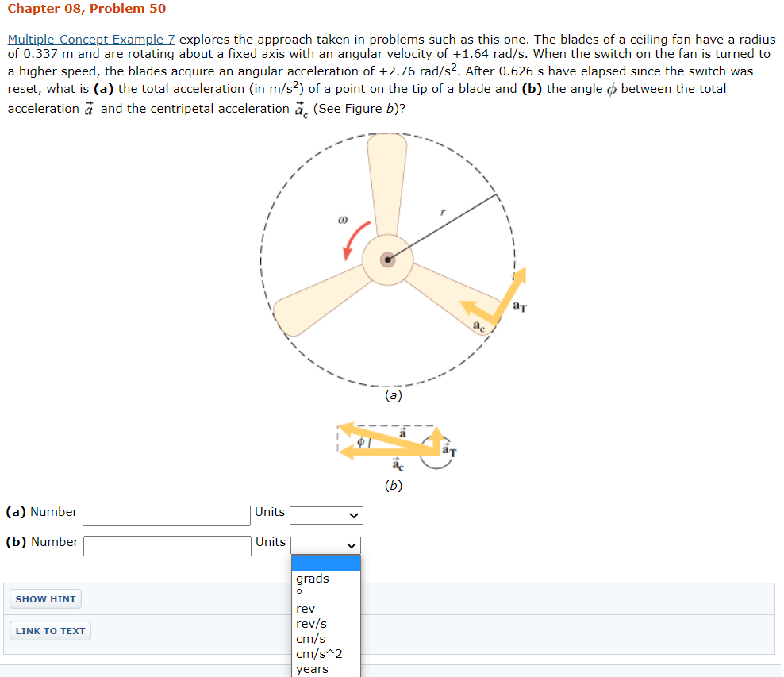Click the Number input field for part (a)

(166, 515)
